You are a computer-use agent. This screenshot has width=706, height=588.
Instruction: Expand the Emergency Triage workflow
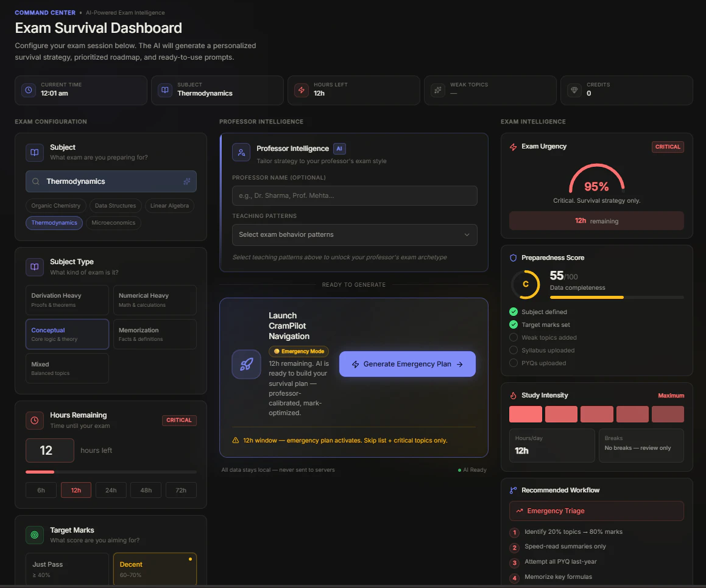click(596, 511)
